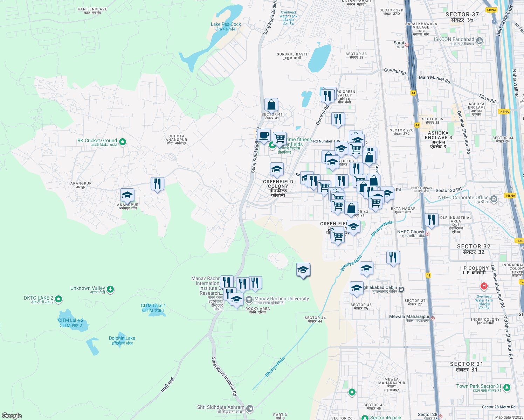The image size is (524, 420).
Task: Select the NHPC Corporate Office building icon
Action: [x=493, y=198]
